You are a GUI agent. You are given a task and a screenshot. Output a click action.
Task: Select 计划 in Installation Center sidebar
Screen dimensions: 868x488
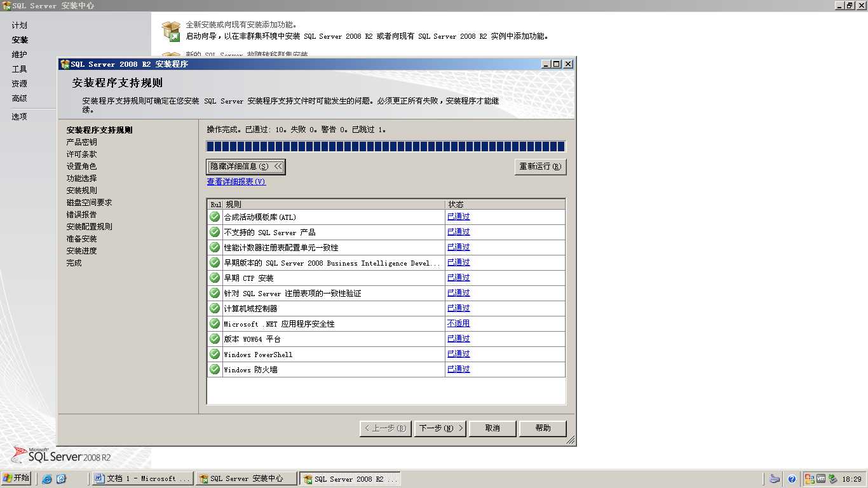20,25
